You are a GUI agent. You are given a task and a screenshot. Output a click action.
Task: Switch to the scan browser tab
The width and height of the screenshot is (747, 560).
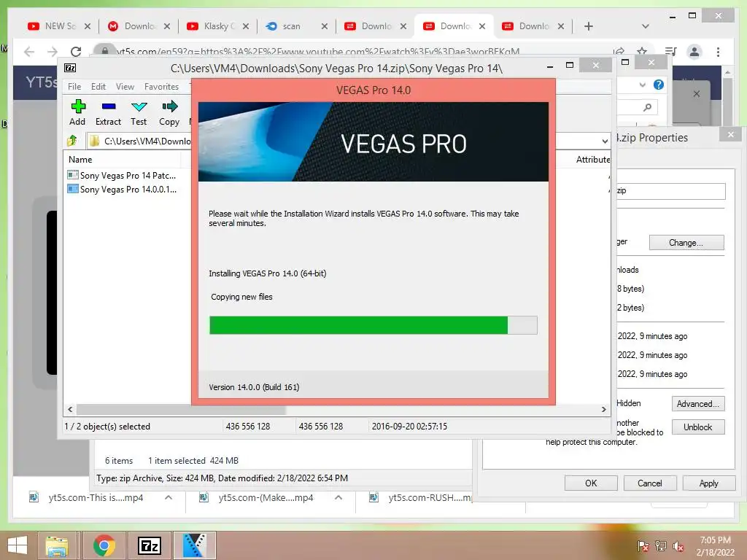290,26
